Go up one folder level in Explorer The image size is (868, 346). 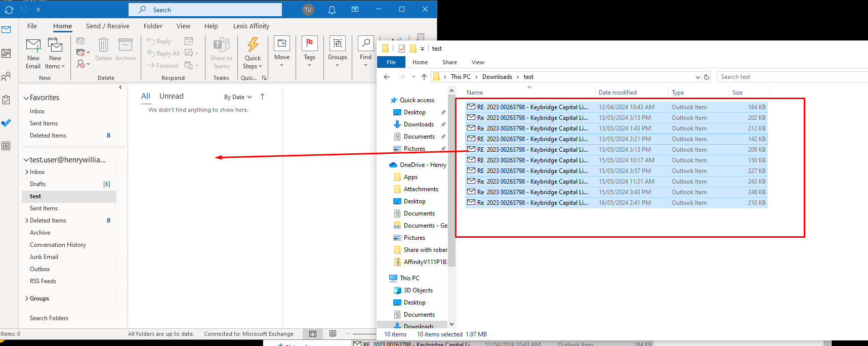click(424, 77)
